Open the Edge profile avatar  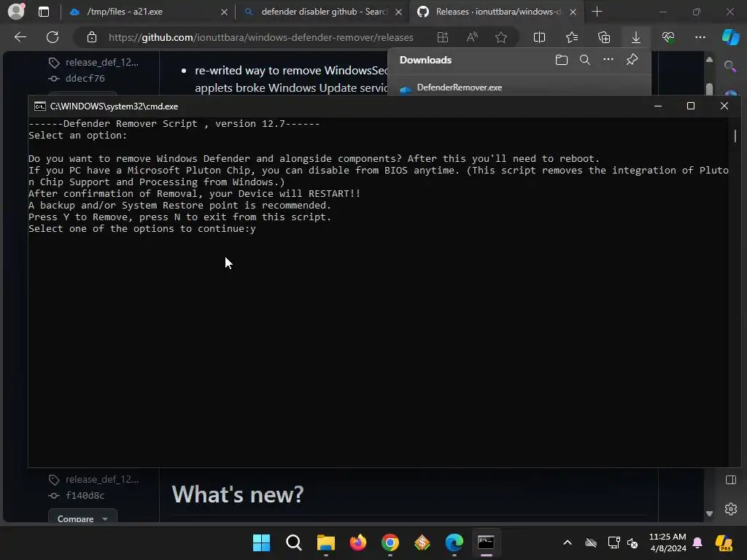tap(16, 12)
